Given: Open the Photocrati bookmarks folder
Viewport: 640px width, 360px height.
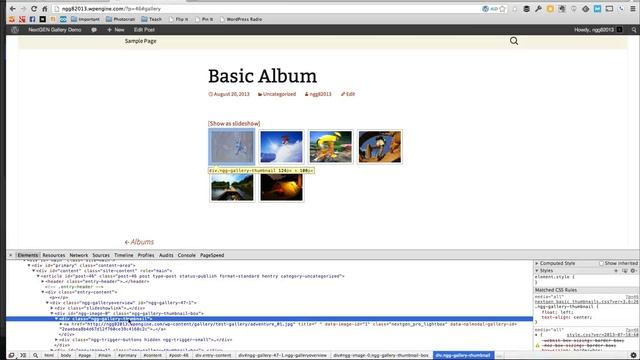Looking at the screenshot, I should (120, 19).
